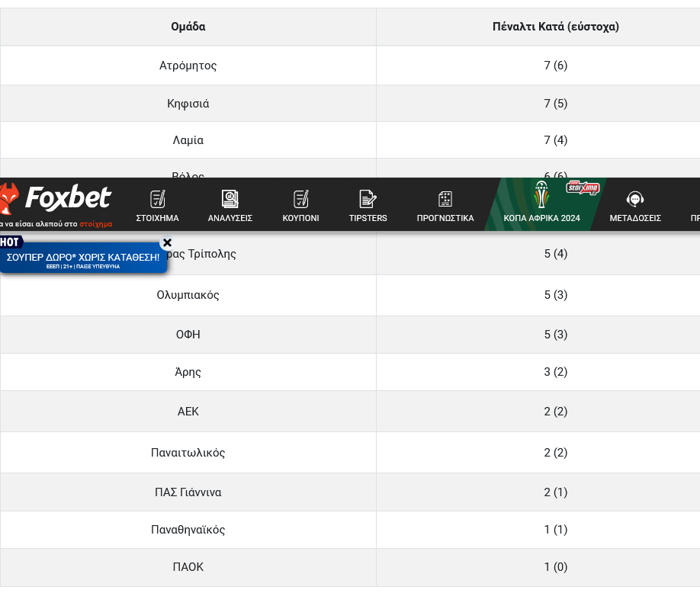The height and width of the screenshot is (593, 700).
Task: Open the ΑΝΑΛΥΣΕΙΣ menu item
Action: click(x=230, y=218)
